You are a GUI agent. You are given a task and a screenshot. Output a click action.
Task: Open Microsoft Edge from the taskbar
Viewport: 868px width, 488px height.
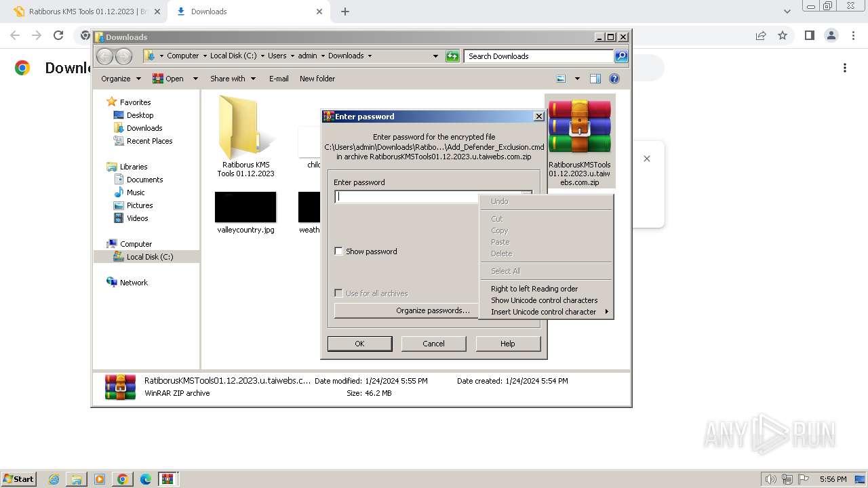[x=145, y=479]
